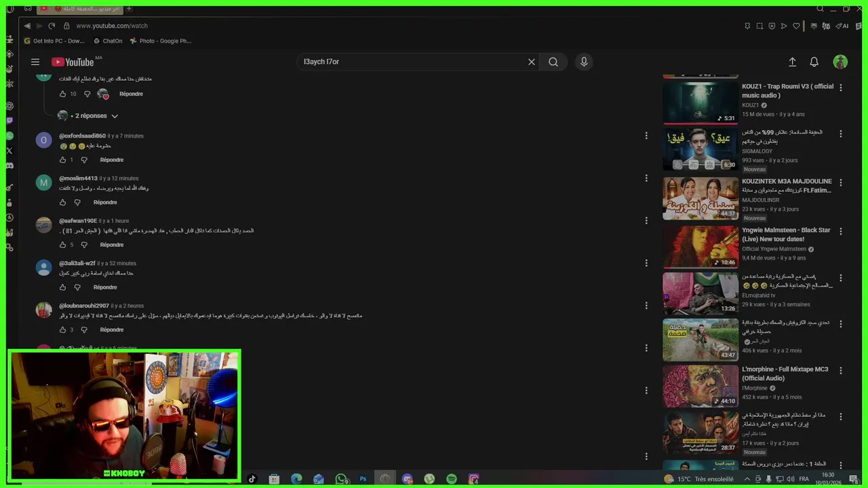Screen dimensions: 868x488
Task: Open a new browser tab with plus
Action: click(x=129, y=9)
